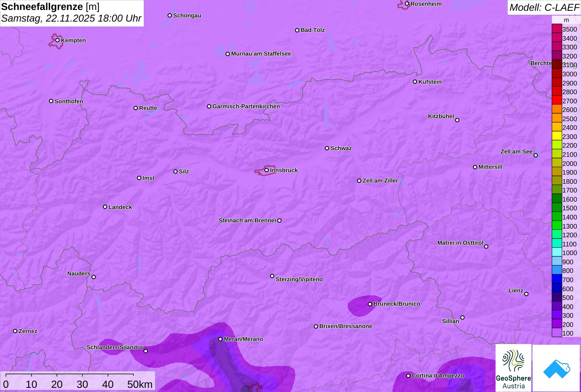581x392 pixels.
Task: Click the 50km scale bar label
Action: 140,385
